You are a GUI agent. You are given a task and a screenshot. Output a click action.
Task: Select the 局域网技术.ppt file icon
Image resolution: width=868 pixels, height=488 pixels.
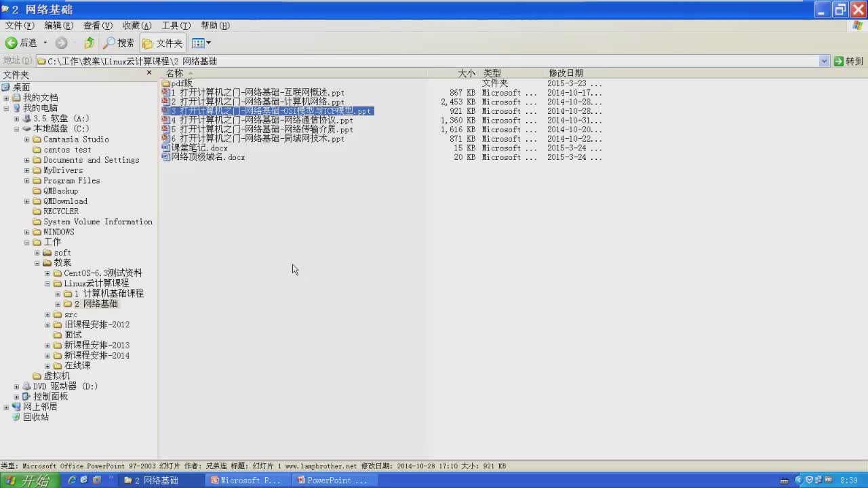point(165,138)
